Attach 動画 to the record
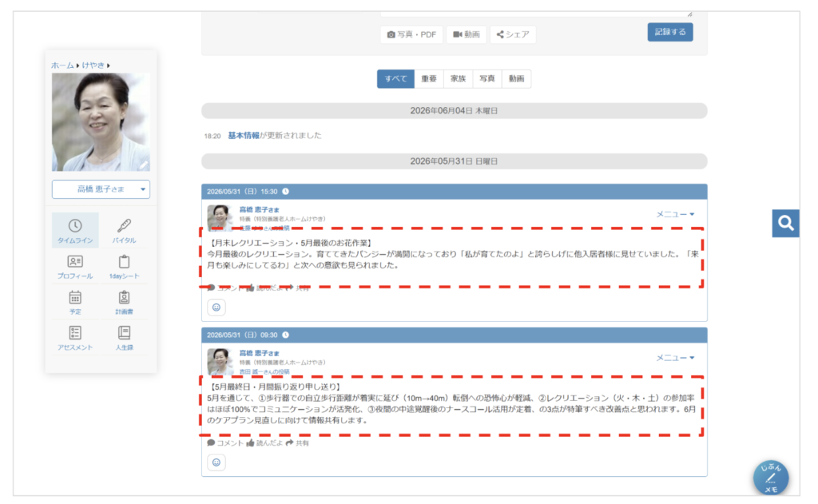This screenshot has height=504, width=818. coord(467,34)
